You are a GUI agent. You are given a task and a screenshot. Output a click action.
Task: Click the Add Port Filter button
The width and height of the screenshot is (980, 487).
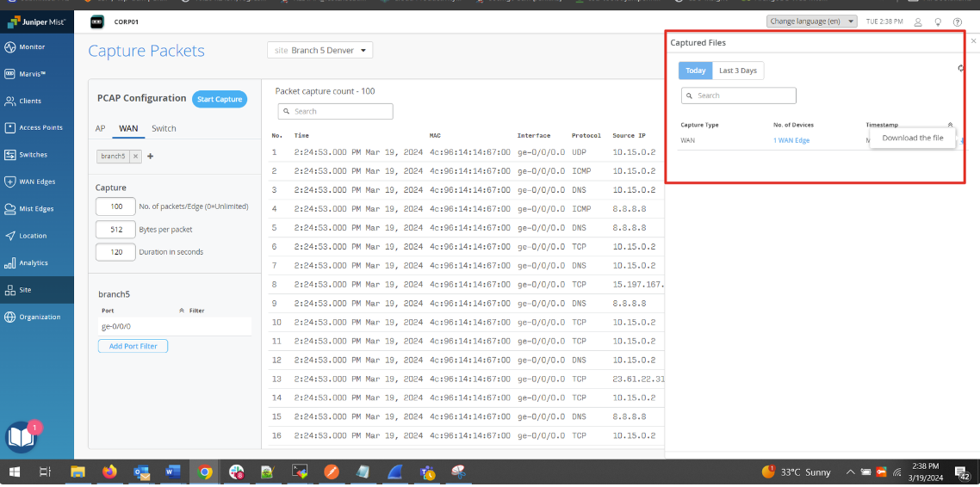click(x=133, y=346)
